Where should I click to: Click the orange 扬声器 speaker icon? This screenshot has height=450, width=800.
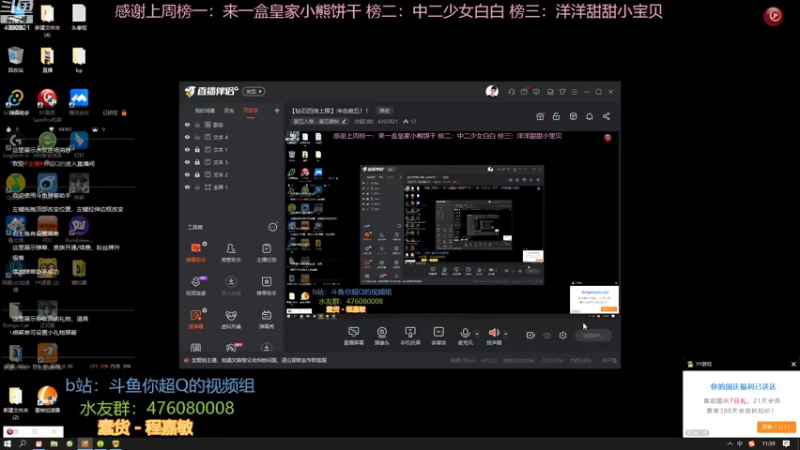pos(493,333)
